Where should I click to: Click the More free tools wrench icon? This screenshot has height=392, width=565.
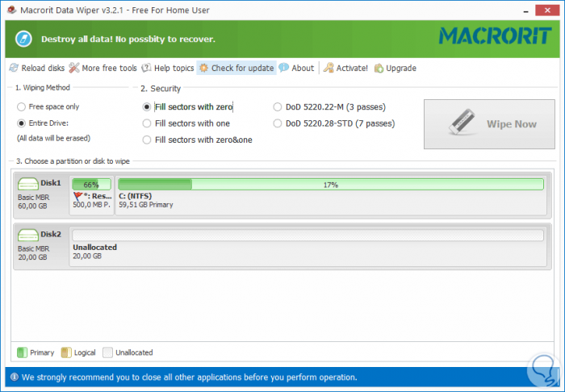pos(74,68)
